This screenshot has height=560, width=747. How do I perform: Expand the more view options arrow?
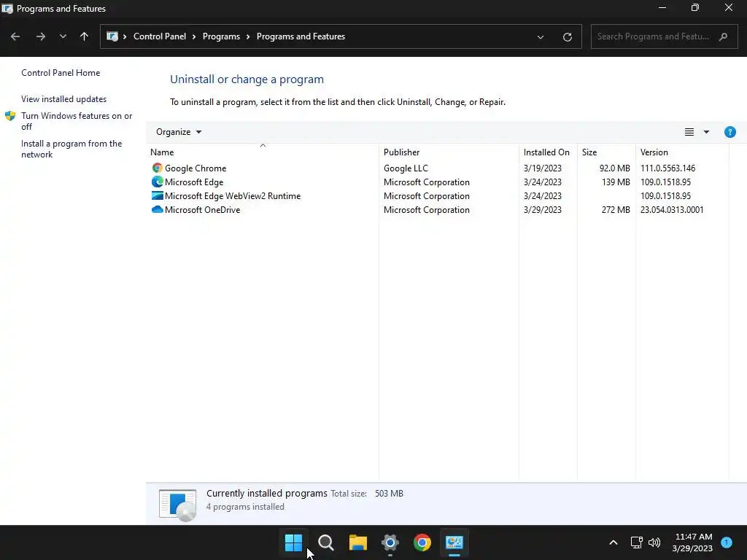coord(706,132)
